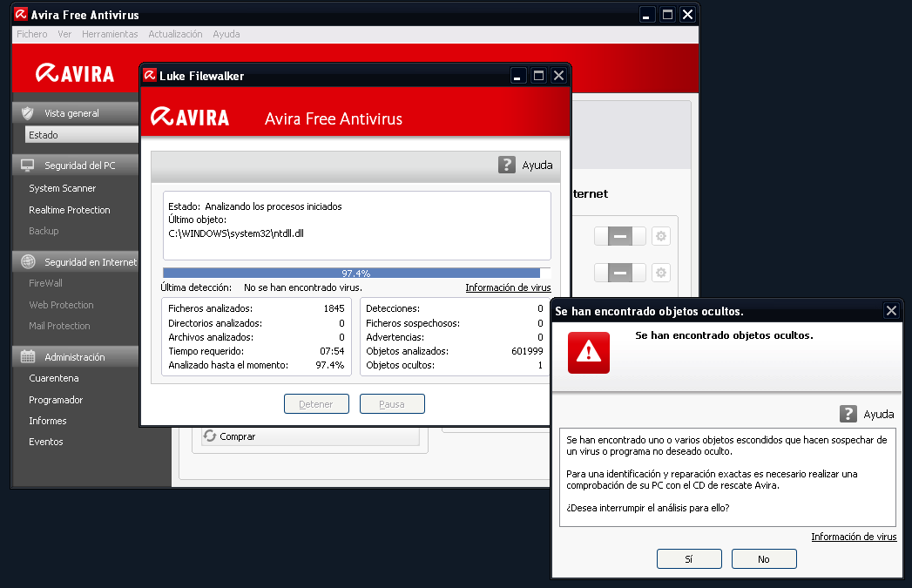Select Cuarentena in the sidebar
Viewport: 912px width, 588px height.
(x=54, y=378)
